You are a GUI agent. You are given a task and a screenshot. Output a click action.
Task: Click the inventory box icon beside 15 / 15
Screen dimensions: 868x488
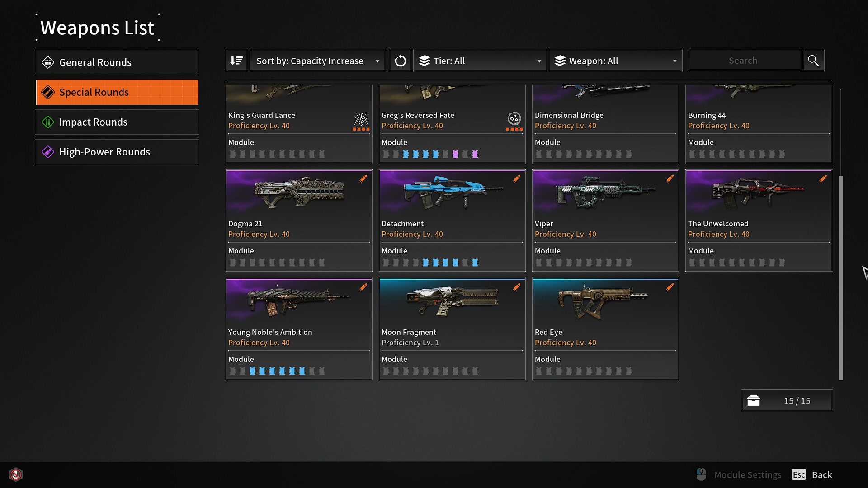(754, 401)
